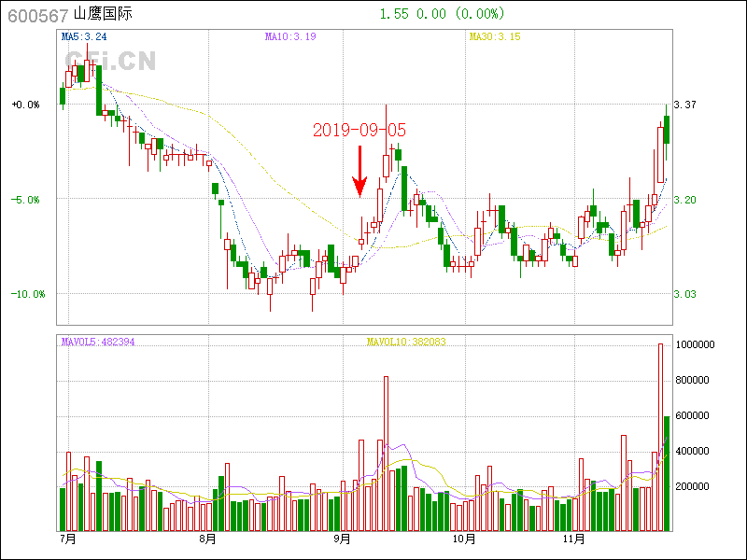Screen dimensions: 747x560
Task: Click the 1000000 volume axis label
Action: [696, 344]
